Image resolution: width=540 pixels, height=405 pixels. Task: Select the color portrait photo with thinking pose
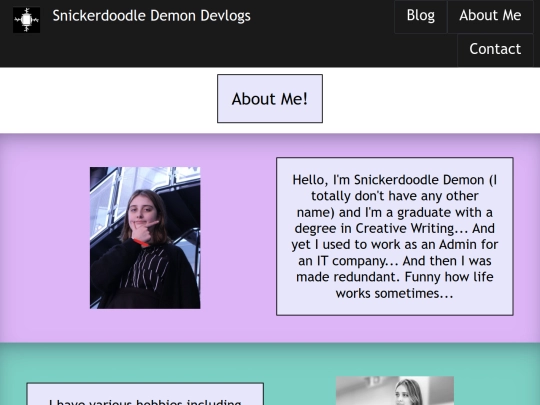click(145, 238)
